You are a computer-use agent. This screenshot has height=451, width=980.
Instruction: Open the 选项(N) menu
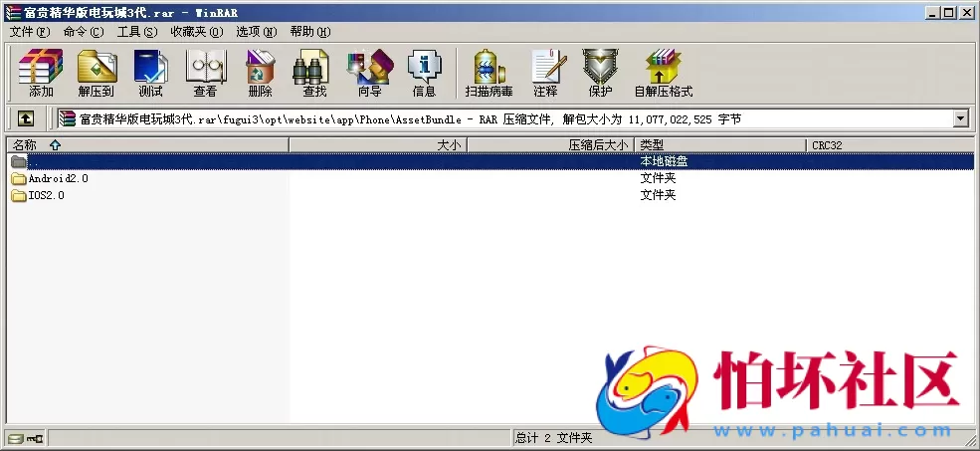coord(257,31)
